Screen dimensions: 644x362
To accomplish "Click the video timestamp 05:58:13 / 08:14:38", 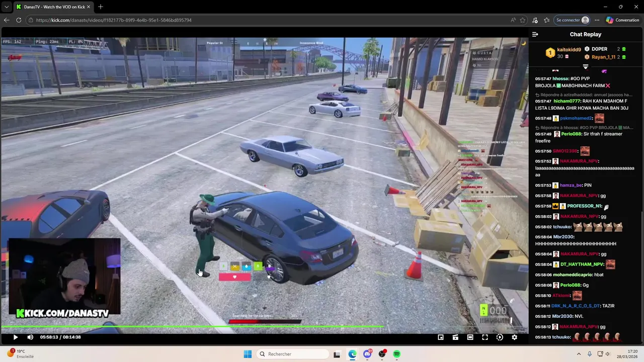I will coord(60,337).
